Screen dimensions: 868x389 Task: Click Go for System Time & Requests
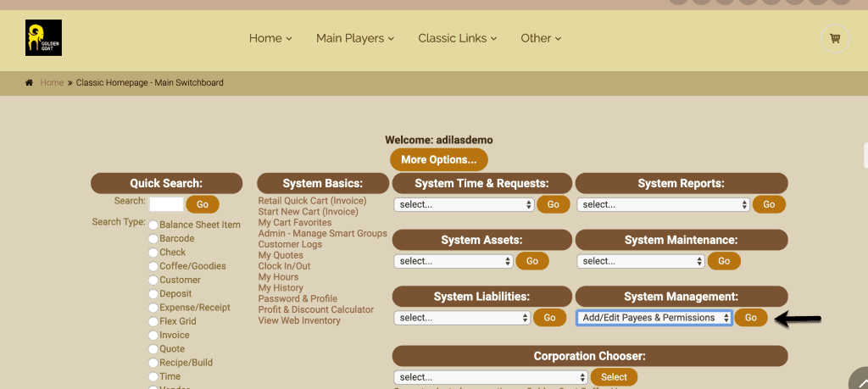tap(554, 204)
